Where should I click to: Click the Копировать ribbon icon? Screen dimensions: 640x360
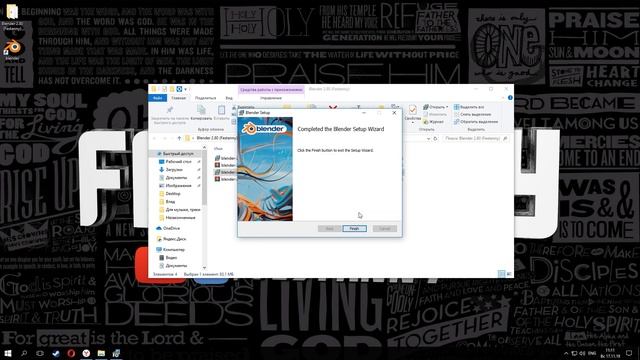tap(201, 110)
